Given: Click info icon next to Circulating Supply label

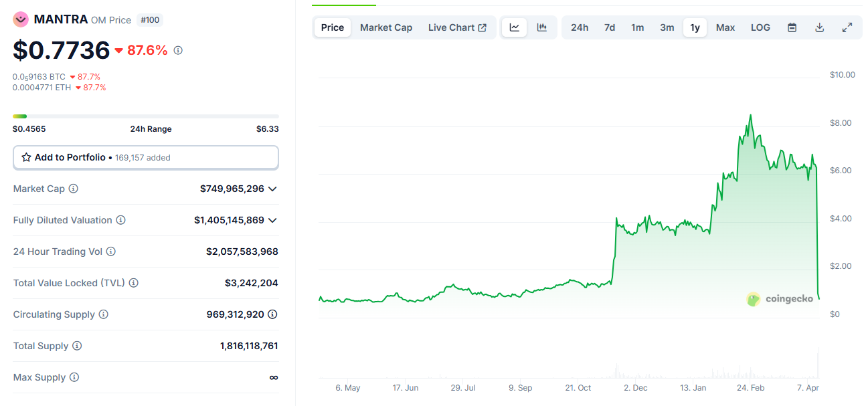Looking at the screenshot, I should (x=103, y=314).
